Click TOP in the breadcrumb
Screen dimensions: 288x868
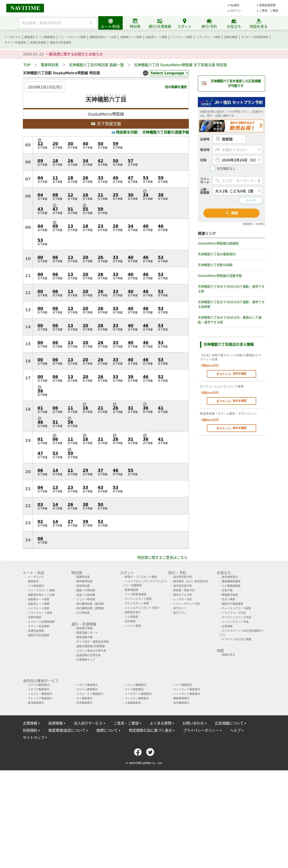[x=27, y=65]
